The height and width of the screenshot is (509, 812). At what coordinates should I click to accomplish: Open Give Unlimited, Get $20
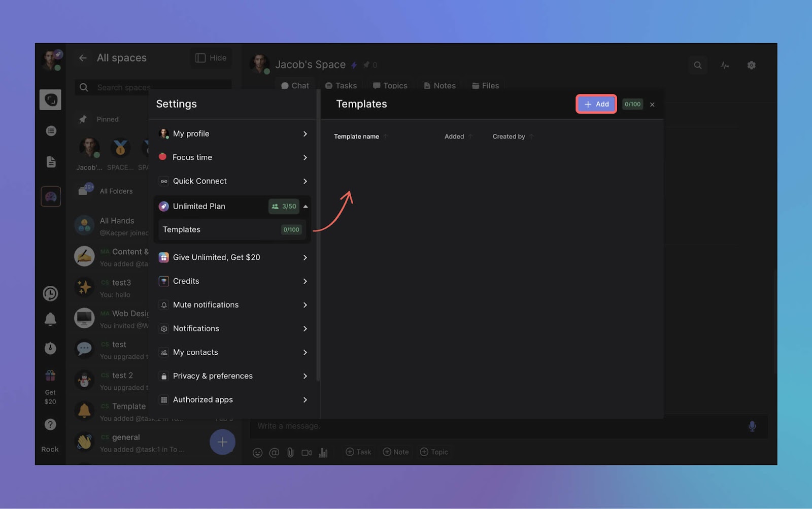[x=232, y=257]
